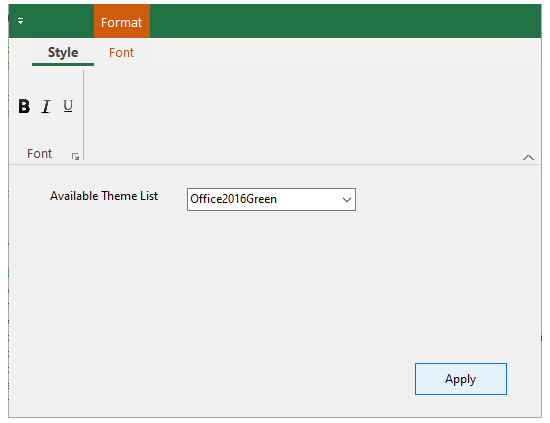The image size is (550, 423).
Task: Click the Available Theme List label
Action: click(x=104, y=196)
